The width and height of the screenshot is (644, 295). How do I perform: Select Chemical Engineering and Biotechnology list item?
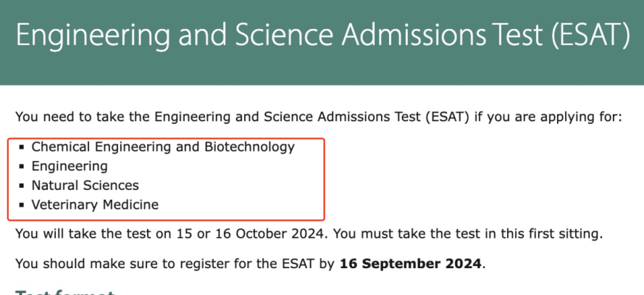163,147
